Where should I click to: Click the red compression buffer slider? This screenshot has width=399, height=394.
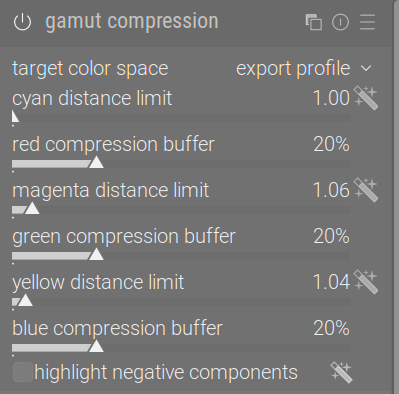pyautogui.click(x=181, y=164)
